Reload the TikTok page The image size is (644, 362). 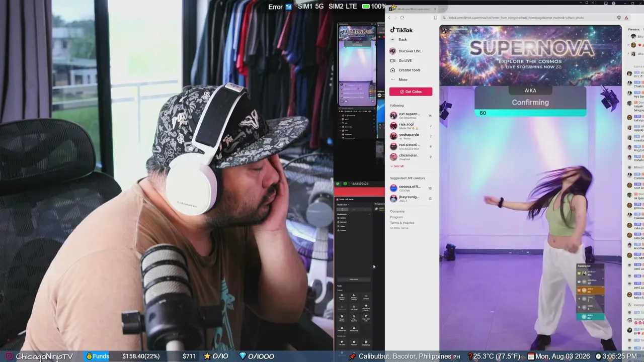click(402, 18)
